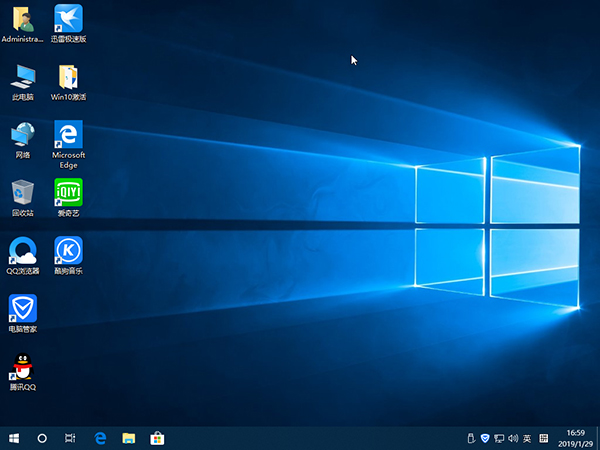Open the Windows Start menu
Image resolution: width=600 pixels, height=450 pixels.
[x=14, y=438]
